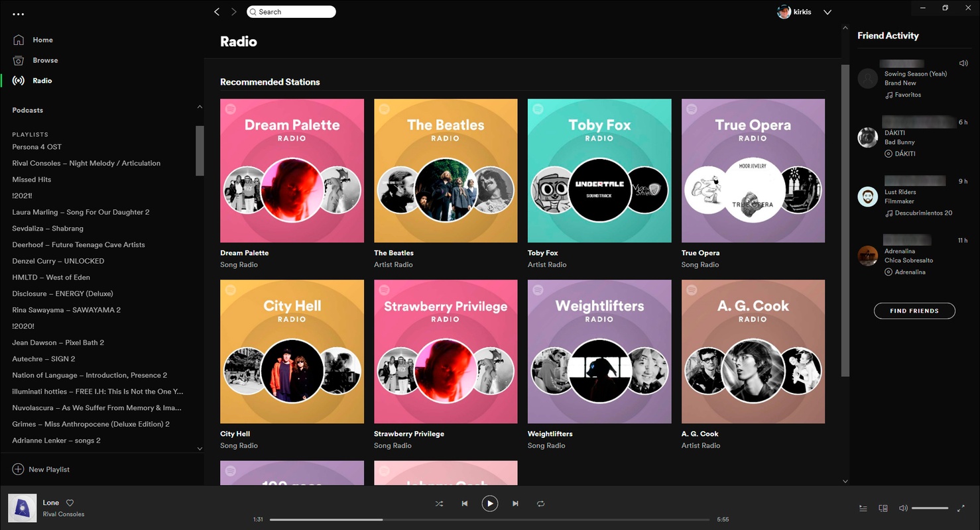Image resolution: width=980 pixels, height=530 pixels.
Task: Go back with the left arrow
Action: coord(217,12)
